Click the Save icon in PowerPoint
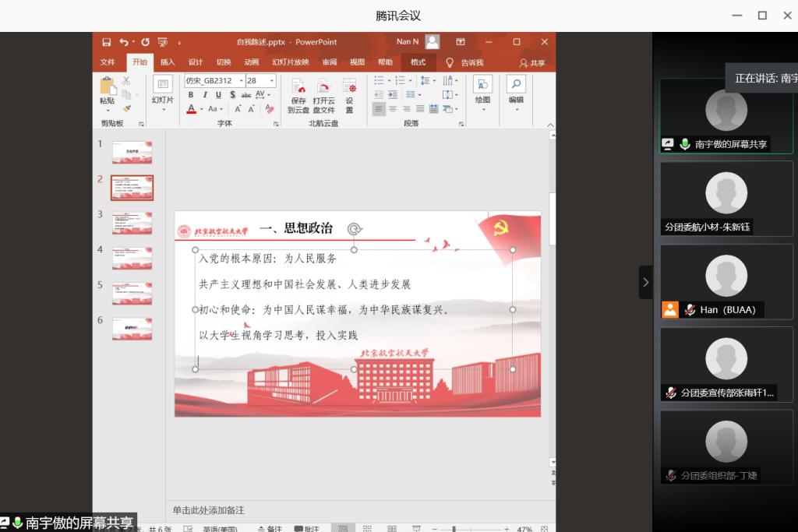The height and width of the screenshot is (532, 798). (x=106, y=42)
